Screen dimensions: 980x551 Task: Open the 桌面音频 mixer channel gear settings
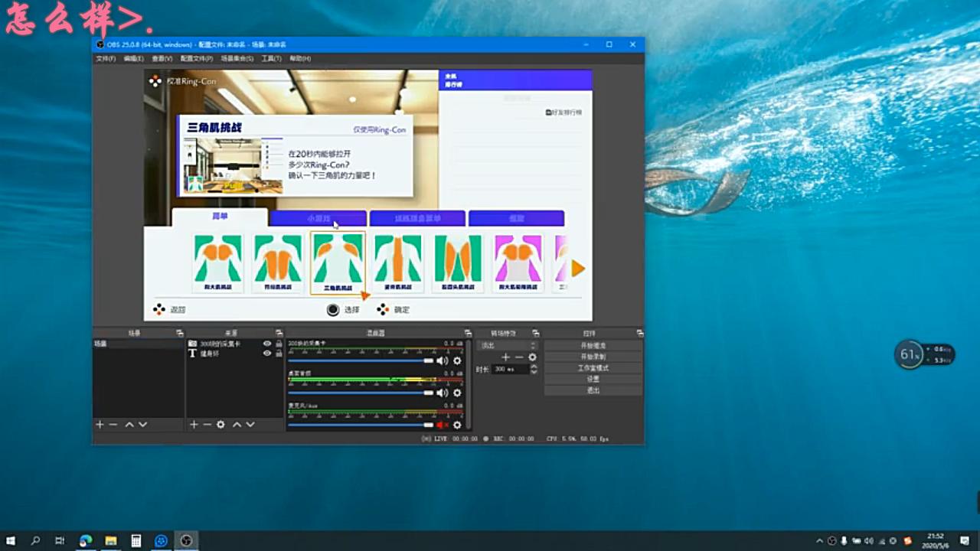click(x=457, y=393)
